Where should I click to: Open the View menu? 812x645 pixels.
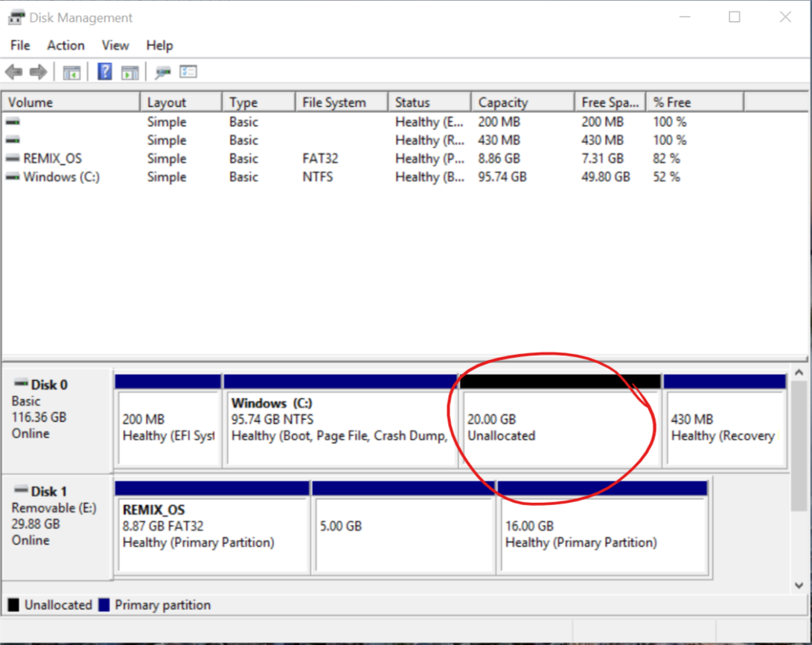click(x=115, y=45)
